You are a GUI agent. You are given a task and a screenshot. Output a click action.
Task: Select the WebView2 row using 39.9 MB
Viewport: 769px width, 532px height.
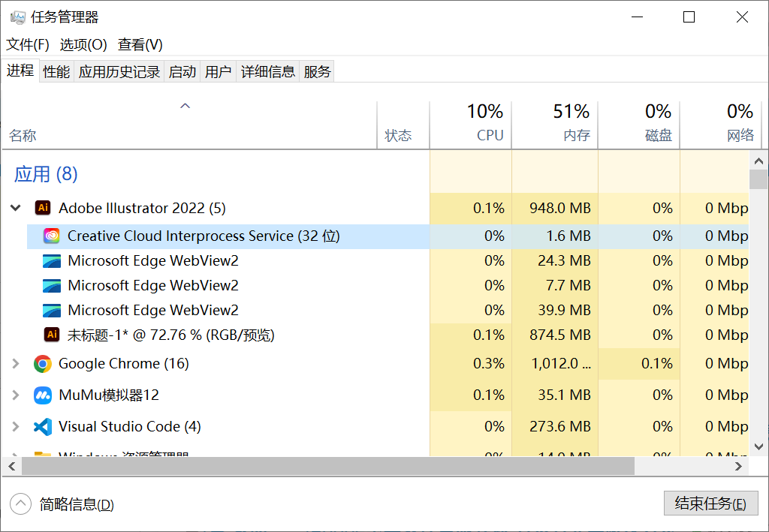pos(388,310)
